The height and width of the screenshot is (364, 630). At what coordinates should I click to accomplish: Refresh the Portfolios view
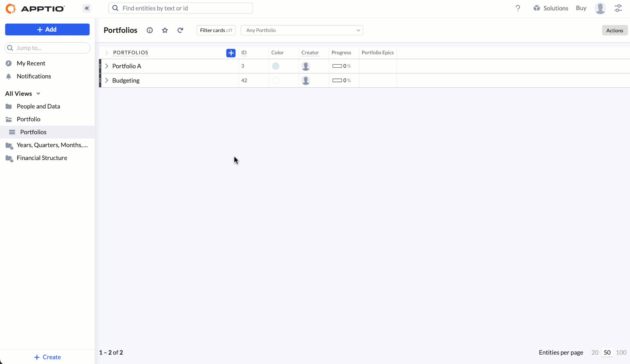point(180,30)
